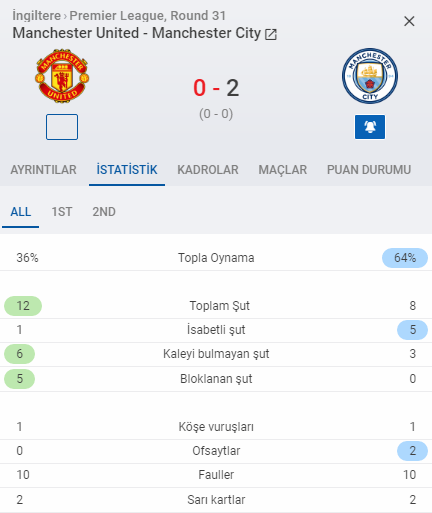Open the AYRINTILAR tab

[x=43, y=170]
